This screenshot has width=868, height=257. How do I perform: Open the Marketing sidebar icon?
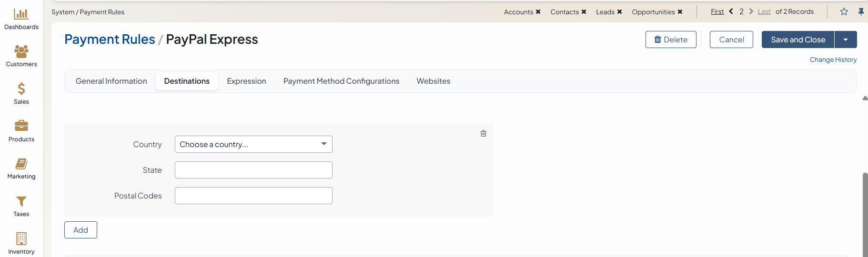(x=21, y=164)
